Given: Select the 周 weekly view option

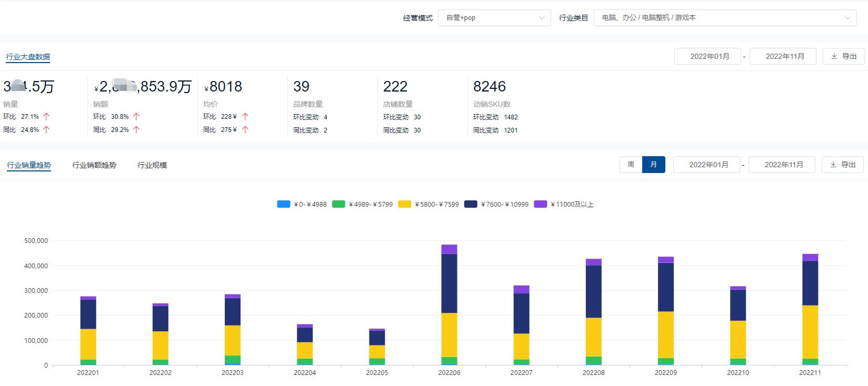Looking at the screenshot, I should pyautogui.click(x=631, y=165).
